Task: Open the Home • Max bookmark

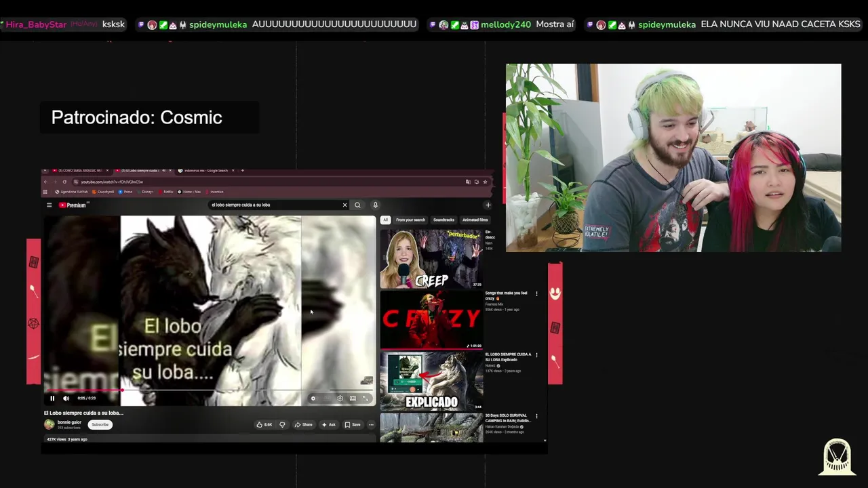Action: [x=189, y=192]
